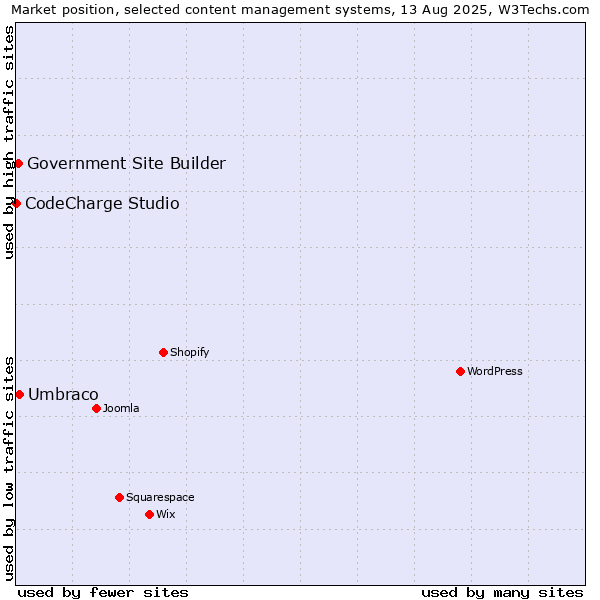Click the Squarespace red data point
This screenshot has height=600, width=600.
tap(119, 497)
